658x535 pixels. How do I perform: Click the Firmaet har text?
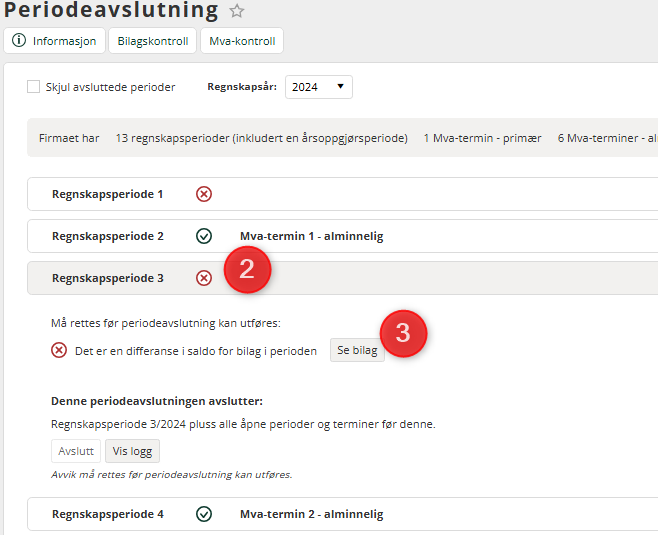click(69, 138)
